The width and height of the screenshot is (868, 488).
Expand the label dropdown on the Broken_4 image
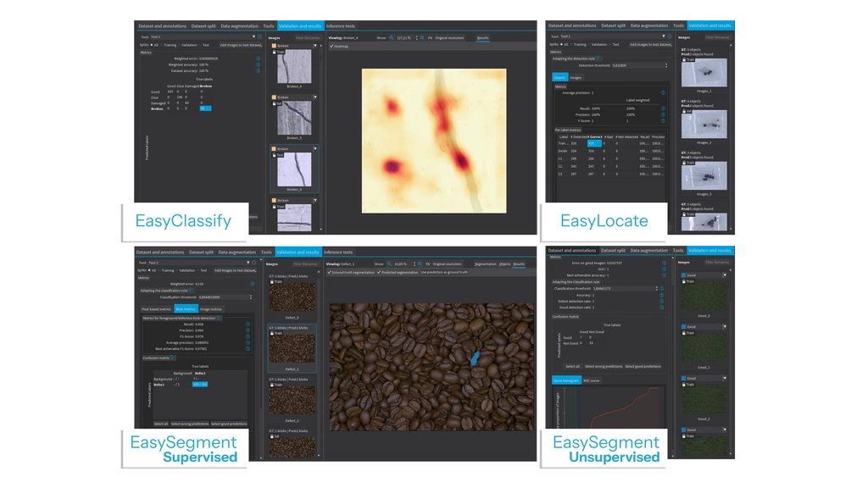[314, 46]
